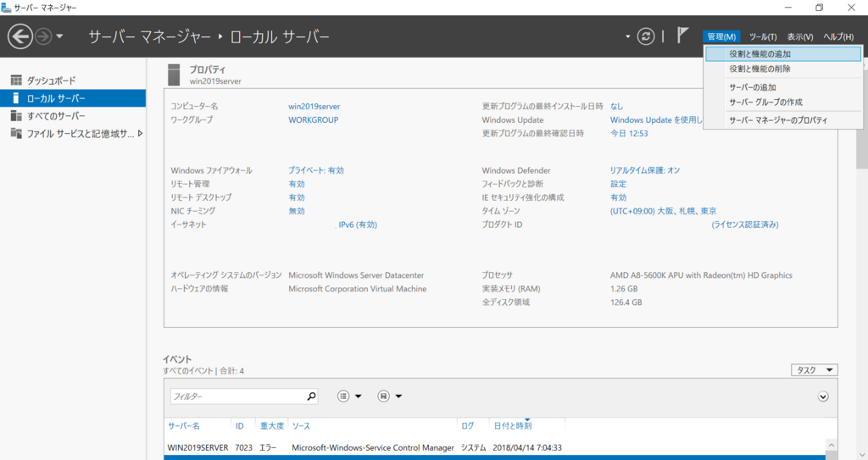The width and height of the screenshot is (868, 460).
Task: Click the ダッシュボード sidebar icon
Action: (16, 80)
